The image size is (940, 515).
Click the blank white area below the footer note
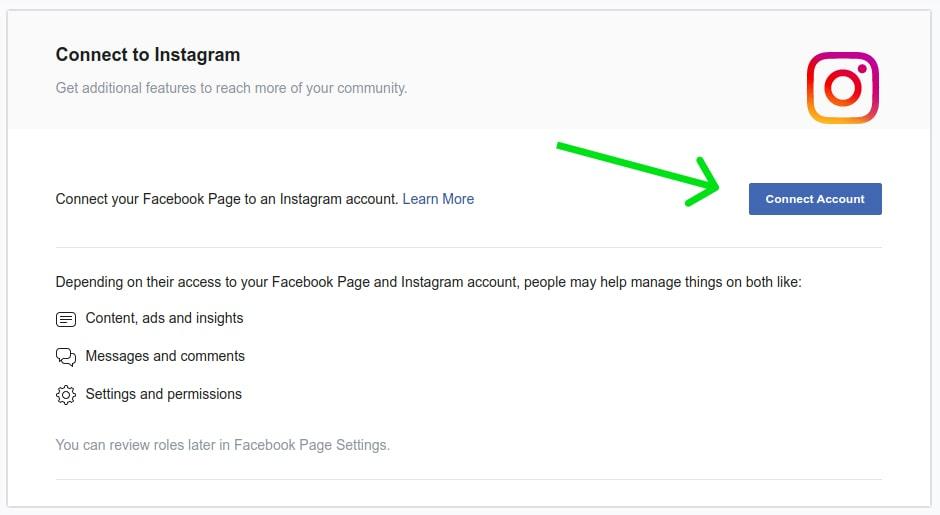469,493
